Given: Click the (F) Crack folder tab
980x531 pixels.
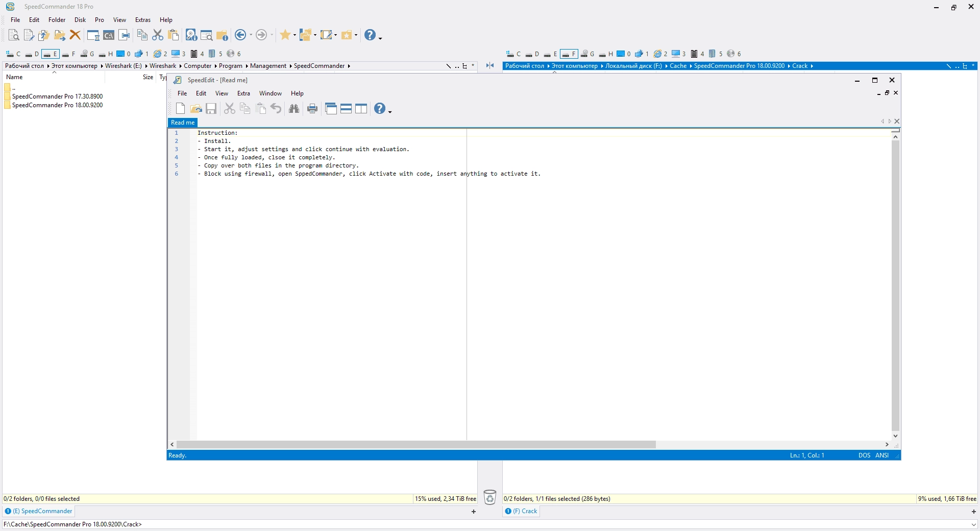Looking at the screenshot, I should click(521, 511).
